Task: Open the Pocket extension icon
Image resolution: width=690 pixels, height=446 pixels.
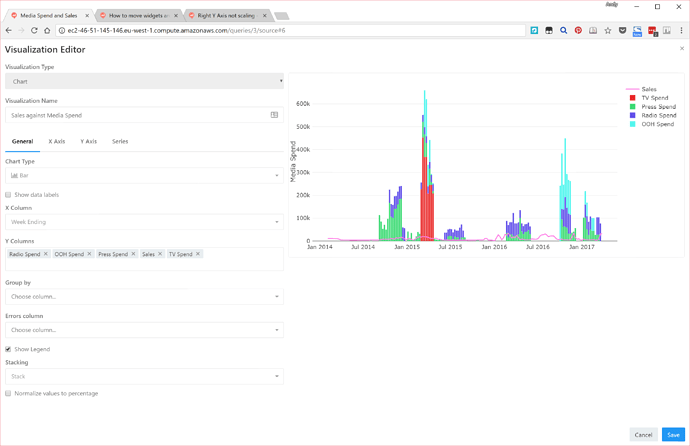Action: (622, 30)
